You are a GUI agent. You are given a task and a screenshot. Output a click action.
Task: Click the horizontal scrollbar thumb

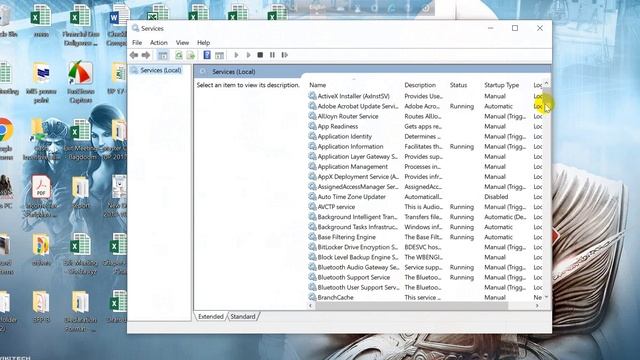click(411, 305)
